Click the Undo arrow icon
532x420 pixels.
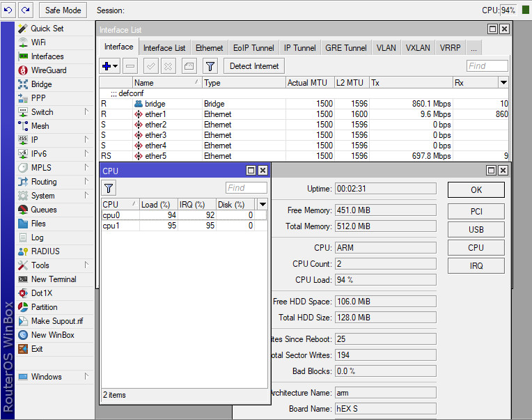8,10
